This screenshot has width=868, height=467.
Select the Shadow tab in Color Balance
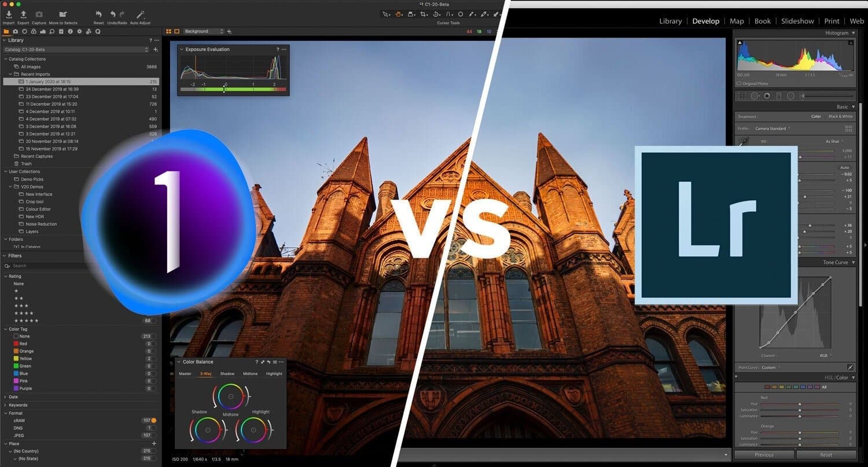pos(227,373)
